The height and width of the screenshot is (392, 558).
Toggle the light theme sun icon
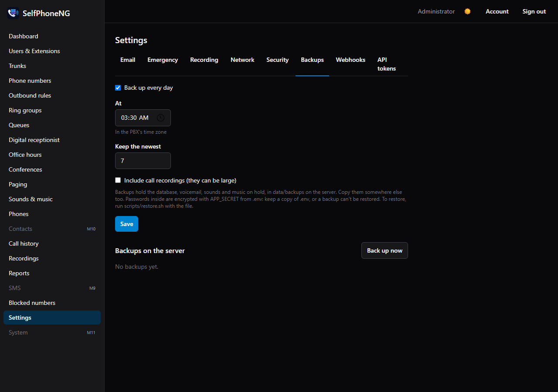(x=467, y=11)
